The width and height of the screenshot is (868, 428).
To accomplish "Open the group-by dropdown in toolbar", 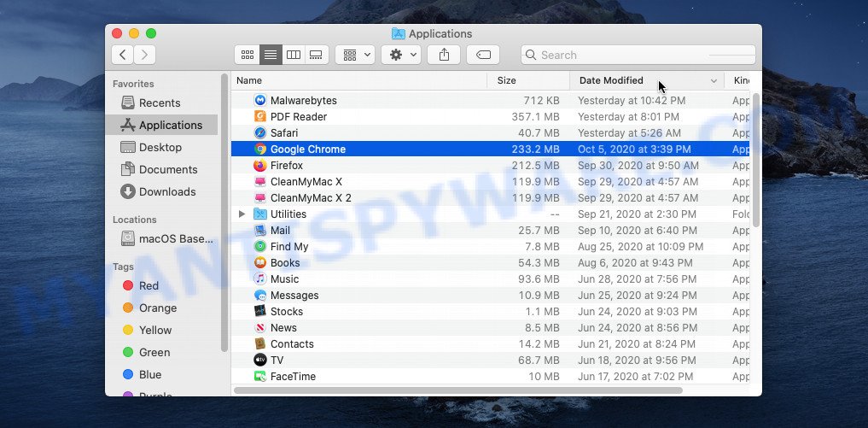I will (355, 55).
